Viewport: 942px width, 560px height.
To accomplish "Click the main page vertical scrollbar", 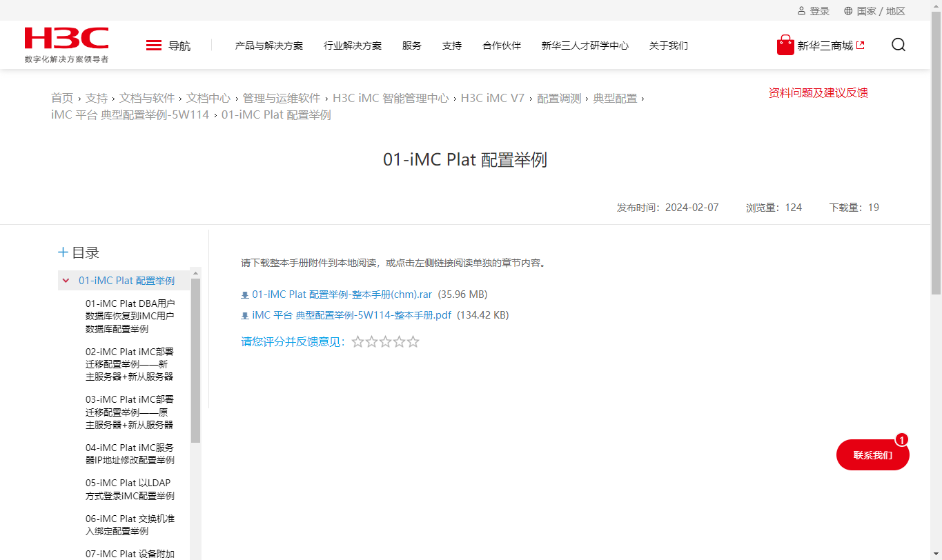I will pos(936,152).
